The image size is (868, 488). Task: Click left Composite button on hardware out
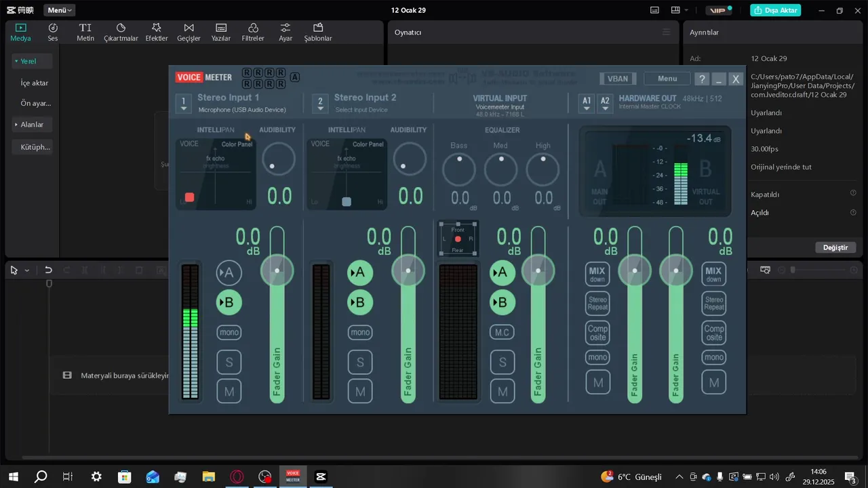point(597,333)
